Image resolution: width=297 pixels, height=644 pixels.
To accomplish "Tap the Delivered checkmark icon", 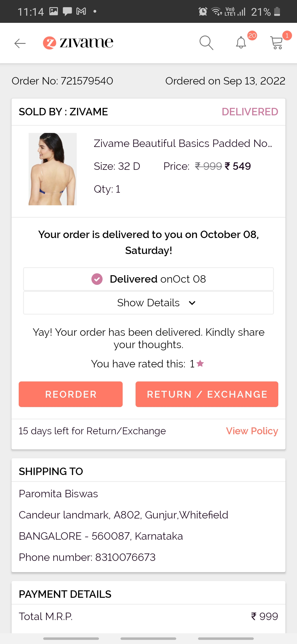I will click(97, 279).
